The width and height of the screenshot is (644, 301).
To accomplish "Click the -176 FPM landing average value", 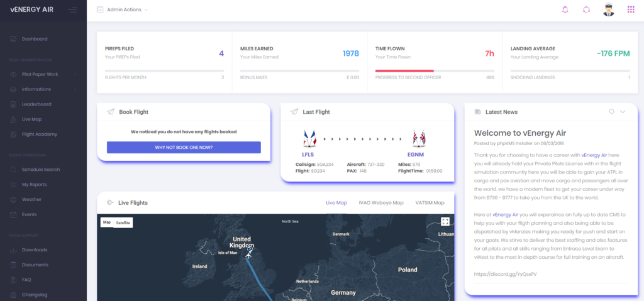I will tap(613, 53).
